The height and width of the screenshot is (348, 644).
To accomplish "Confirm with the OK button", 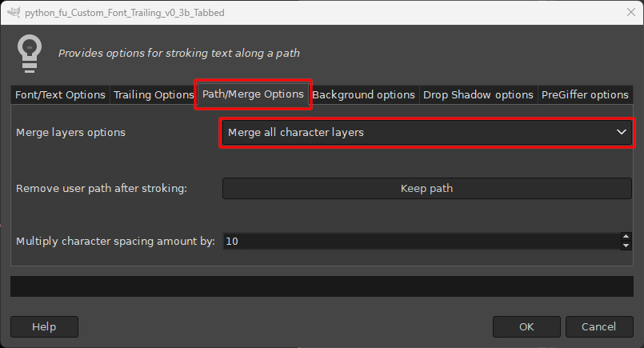I will point(526,326).
